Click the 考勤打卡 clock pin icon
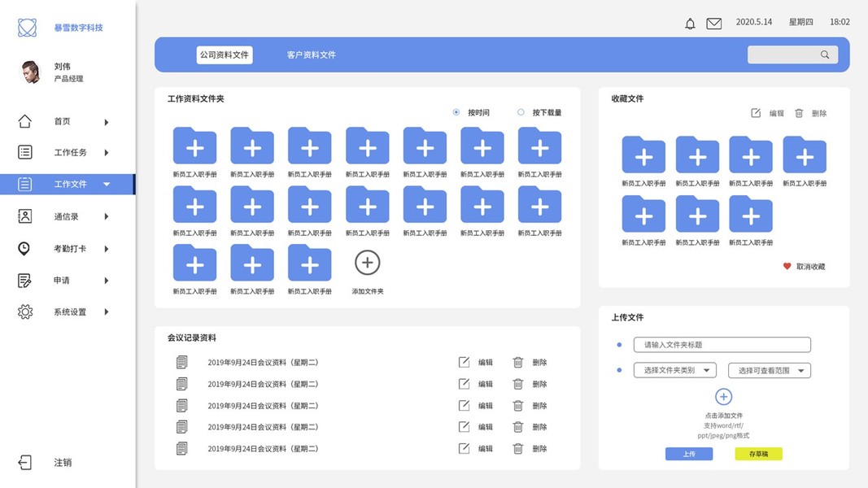This screenshot has height=488, width=868. [x=24, y=248]
